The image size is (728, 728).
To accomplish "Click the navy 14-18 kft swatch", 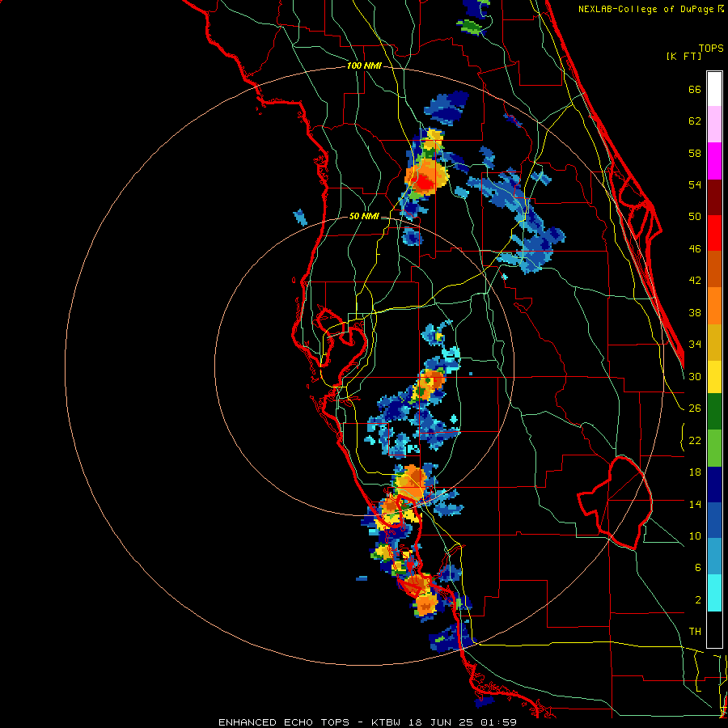I will (x=714, y=485).
